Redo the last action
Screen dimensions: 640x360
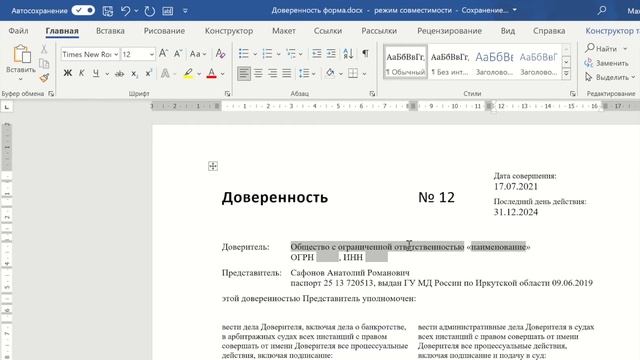click(x=149, y=11)
